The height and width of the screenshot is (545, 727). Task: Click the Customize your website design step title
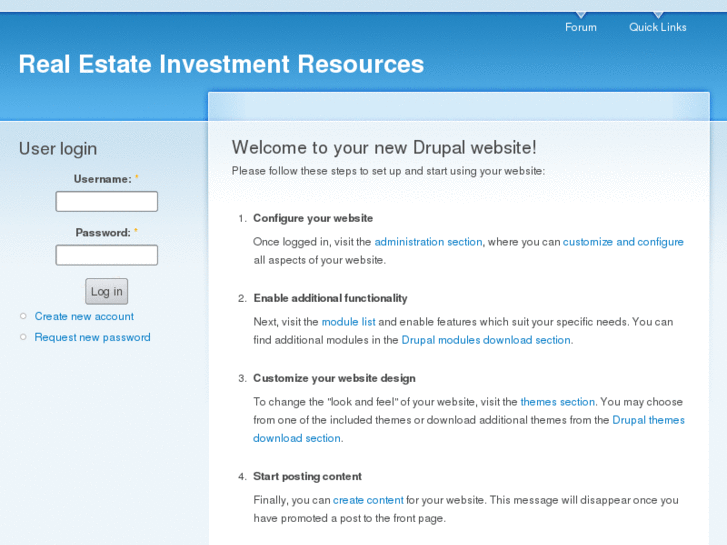click(x=334, y=378)
